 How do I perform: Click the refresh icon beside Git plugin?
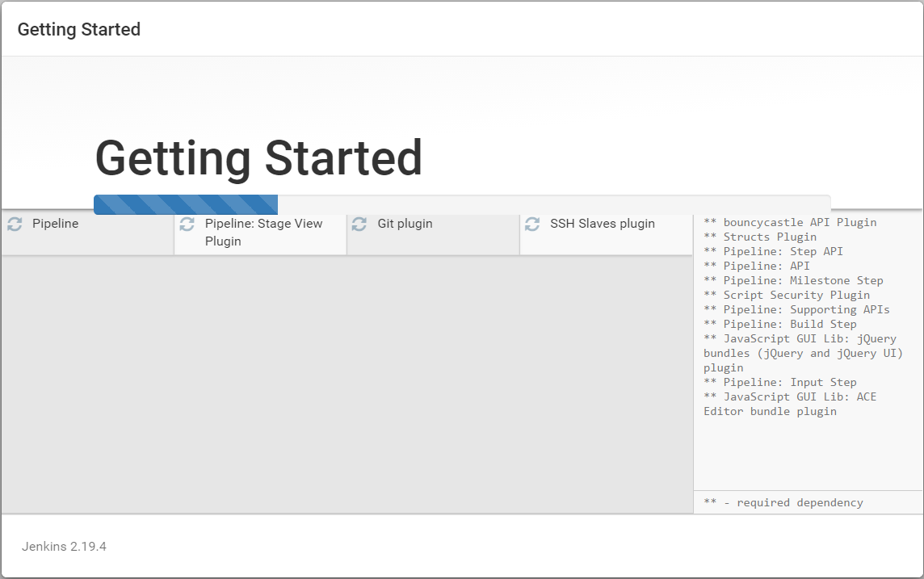pyautogui.click(x=359, y=224)
